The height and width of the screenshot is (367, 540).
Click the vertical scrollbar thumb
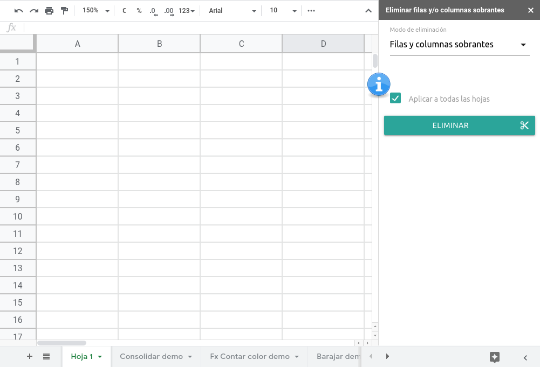point(375,61)
